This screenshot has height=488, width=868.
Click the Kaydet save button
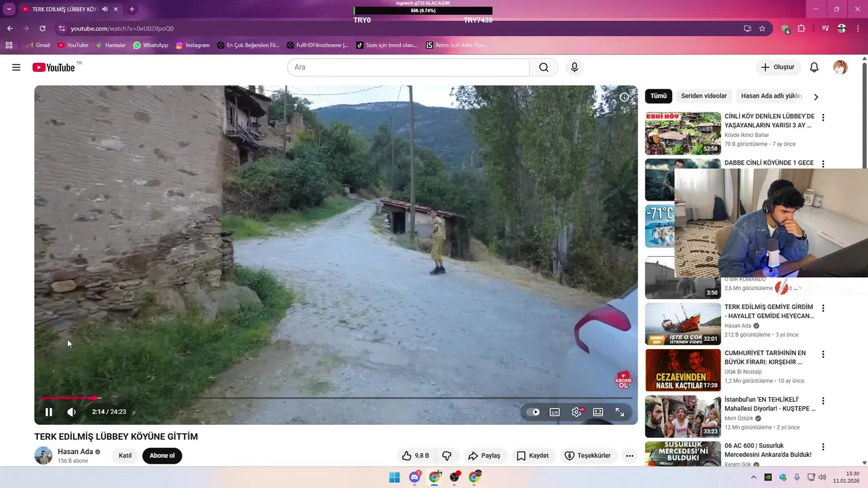(x=532, y=455)
